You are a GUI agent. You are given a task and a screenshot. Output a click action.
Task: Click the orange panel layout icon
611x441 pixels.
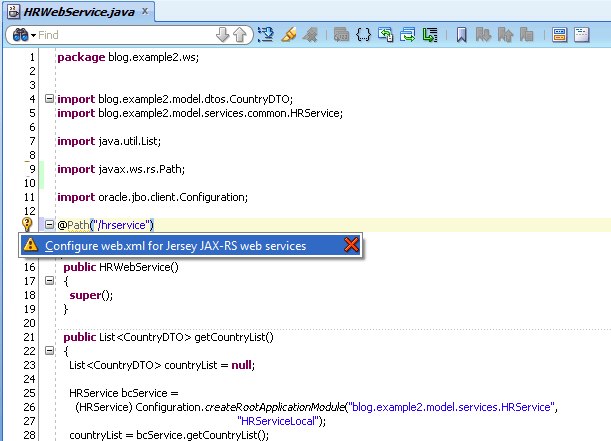click(559, 35)
